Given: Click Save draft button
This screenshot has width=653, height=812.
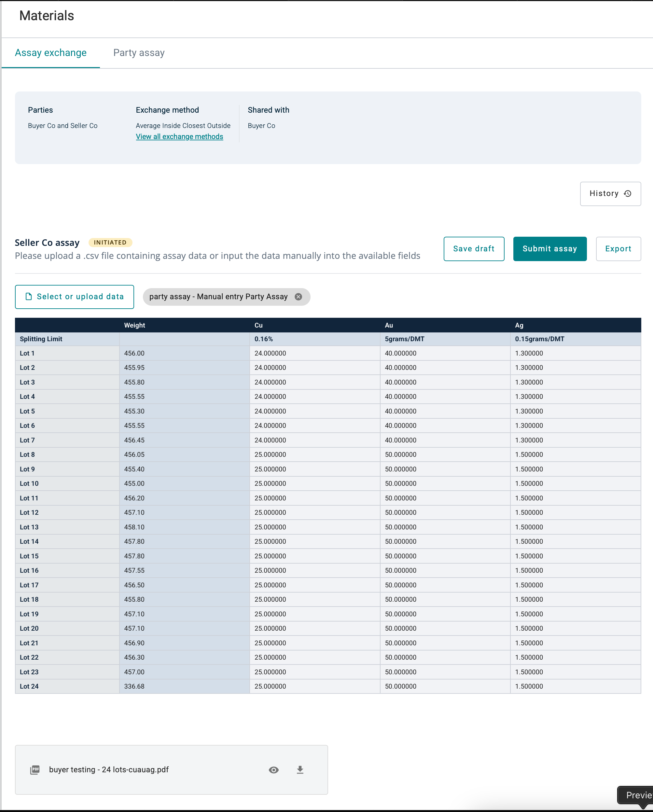Looking at the screenshot, I should point(473,249).
